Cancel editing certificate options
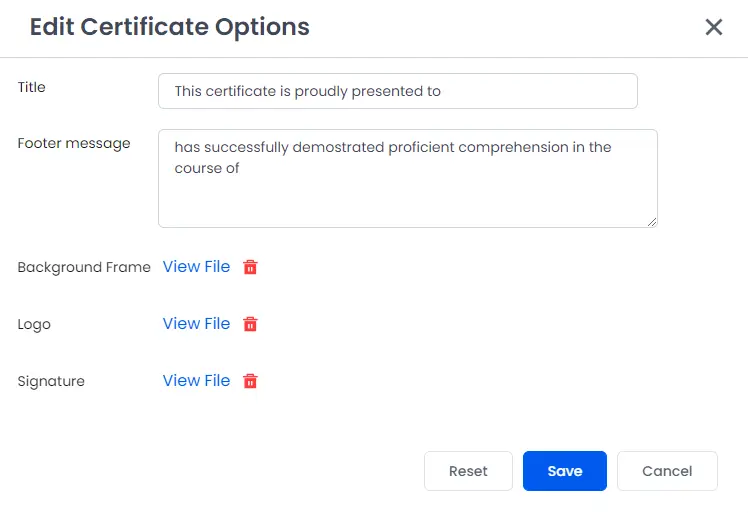Image resolution: width=748 pixels, height=518 pixels. (667, 471)
